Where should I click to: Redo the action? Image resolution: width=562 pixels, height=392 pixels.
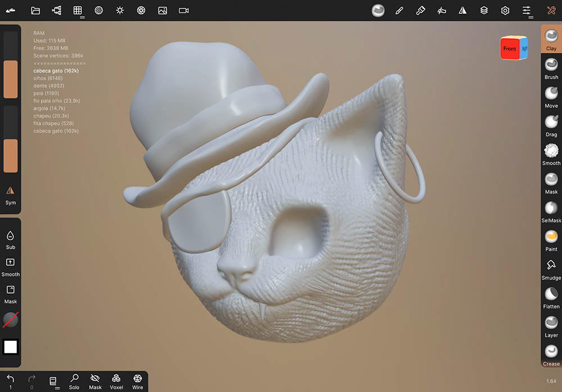pos(31,381)
